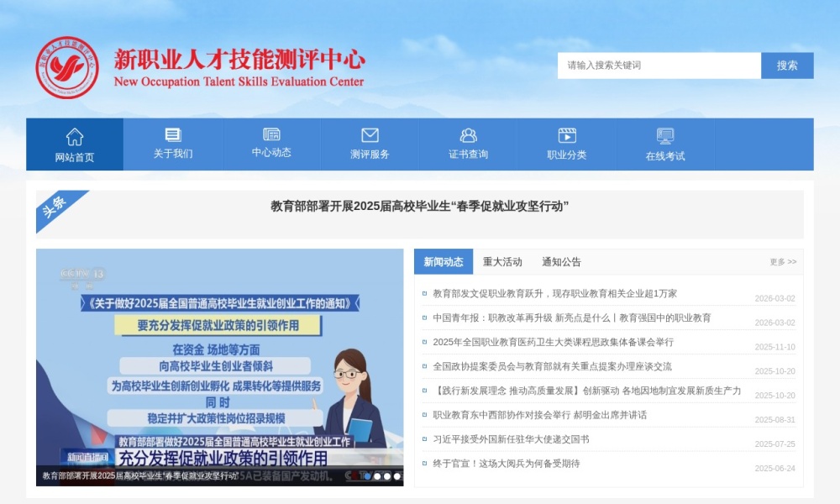Screen dimensions: 840x504
Task: Click the date 2026-03-02 on first news row
Action: pyautogui.click(x=774, y=298)
